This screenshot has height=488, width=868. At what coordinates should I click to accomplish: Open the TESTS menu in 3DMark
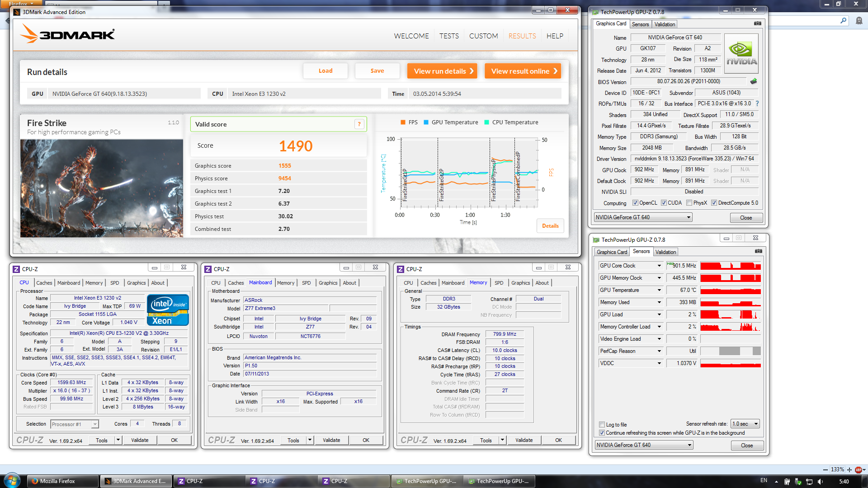(x=449, y=36)
